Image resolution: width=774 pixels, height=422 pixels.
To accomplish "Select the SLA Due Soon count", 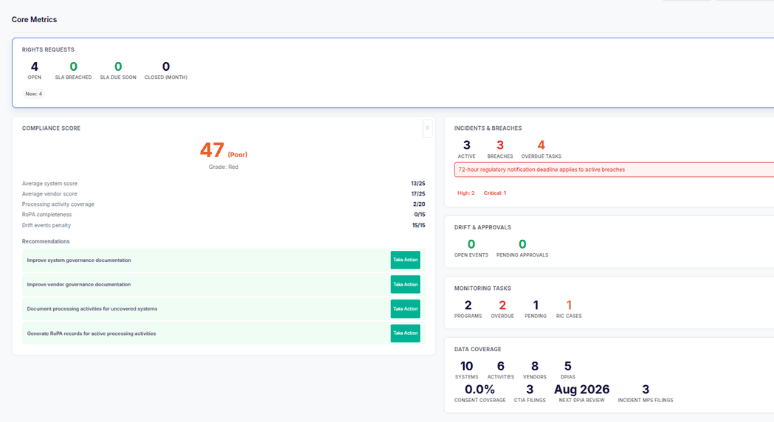I will pos(118,70).
